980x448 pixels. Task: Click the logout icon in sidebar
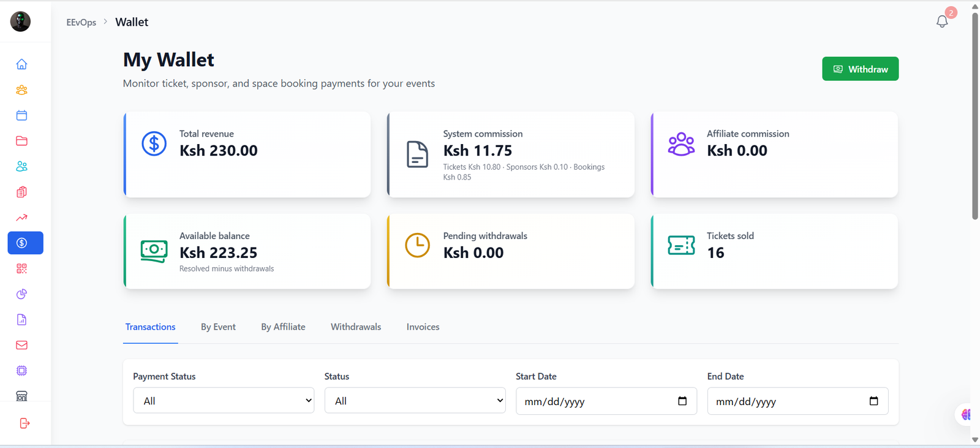[24, 423]
